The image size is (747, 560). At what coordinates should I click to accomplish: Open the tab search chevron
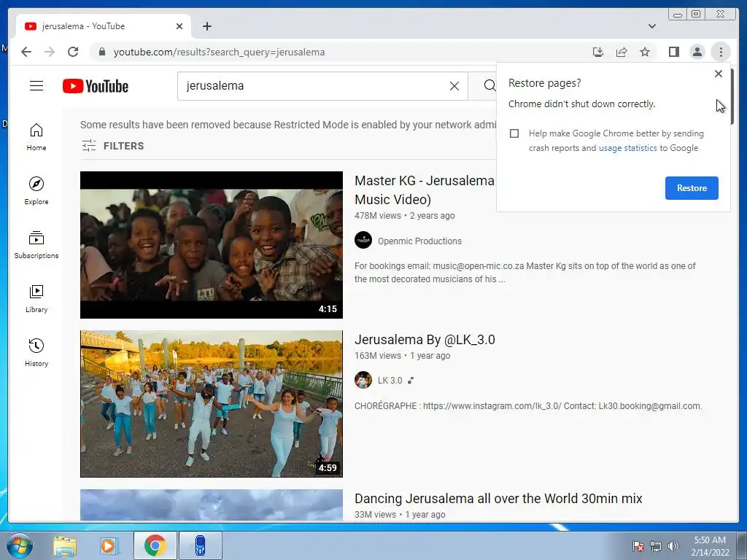652,26
